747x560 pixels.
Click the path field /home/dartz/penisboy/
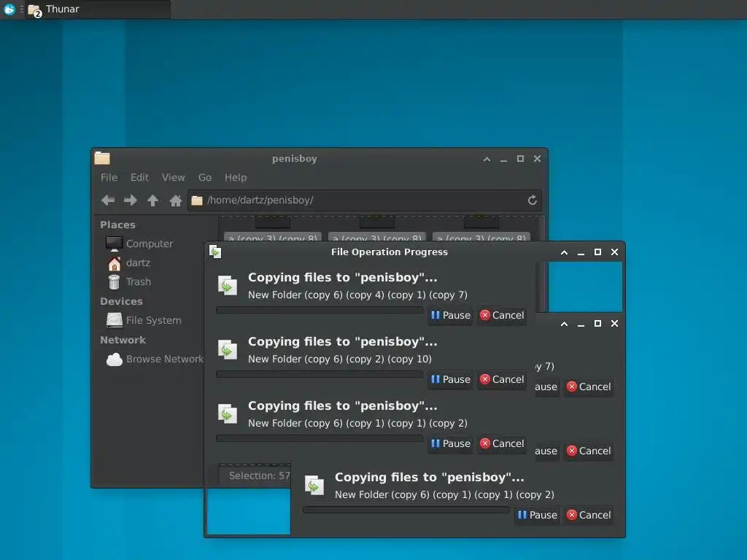[x=365, y=201]
